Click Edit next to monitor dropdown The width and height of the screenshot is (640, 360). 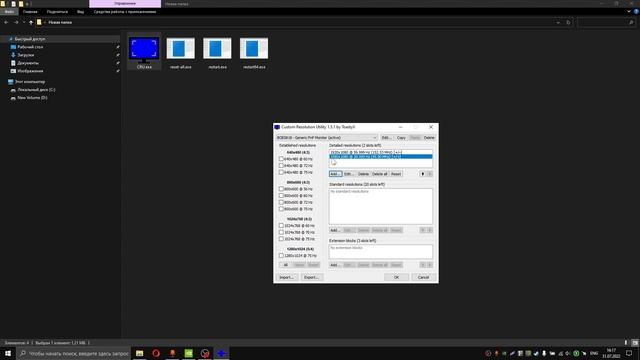[387, 138]
